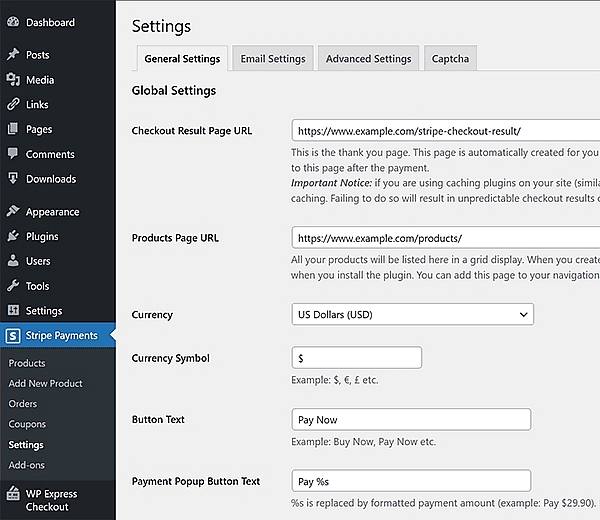Open Stripe Payments Settings submenu link
Image resolution: width=600 pixels, height=520 pixels.
tap(26, 445)
